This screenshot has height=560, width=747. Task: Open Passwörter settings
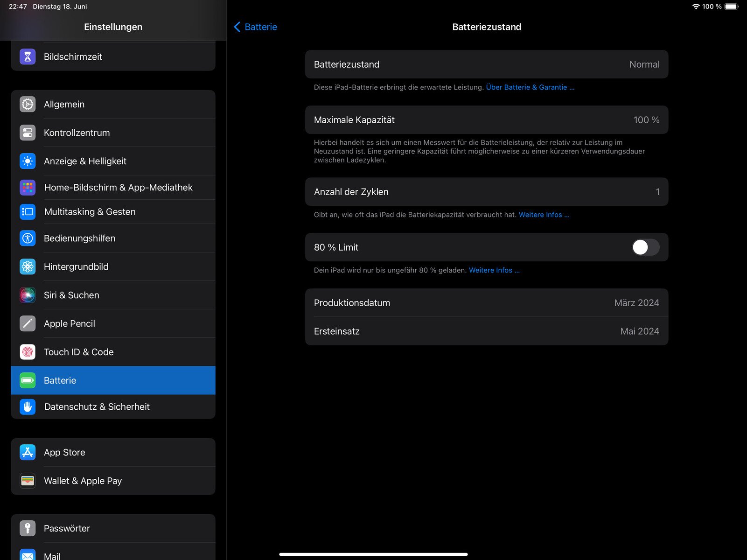113,528
